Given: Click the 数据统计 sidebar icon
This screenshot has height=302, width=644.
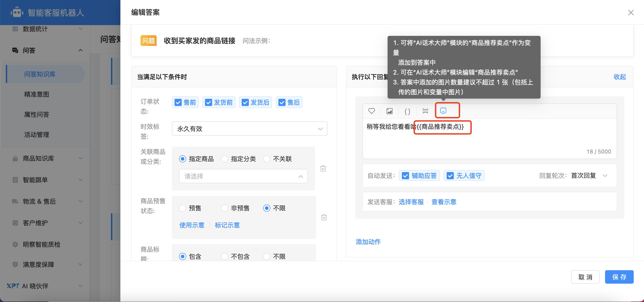Looking at the screenshot, I should [15, 29].
